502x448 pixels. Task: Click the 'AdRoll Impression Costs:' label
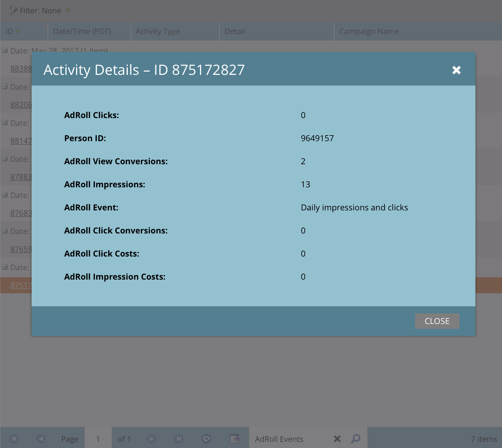click(x=115, y=277)
